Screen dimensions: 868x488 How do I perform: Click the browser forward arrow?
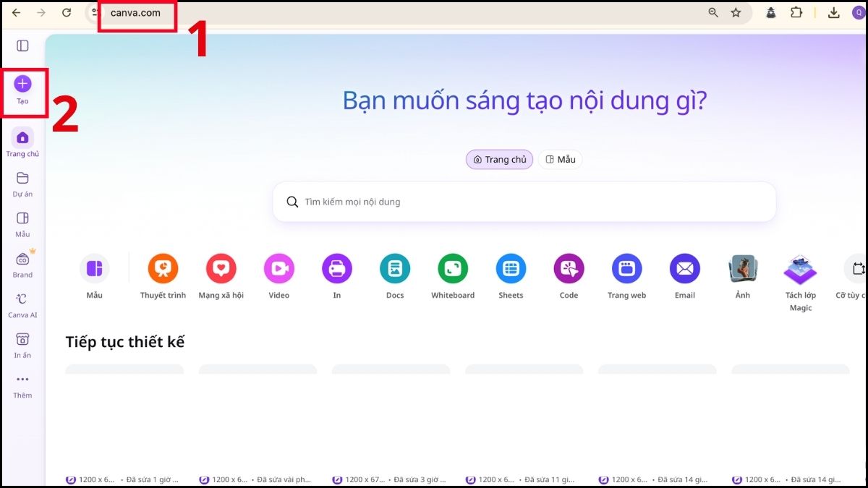[41, 13]
